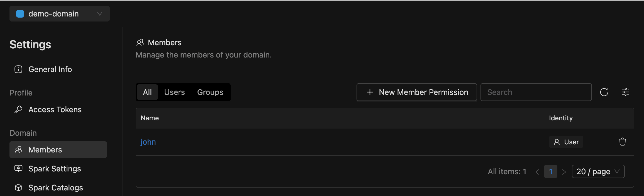Click the Spark Settings monitor icon
Image resolution: width=644 pixels, height=196 pixels.
[x=18, y=169]
